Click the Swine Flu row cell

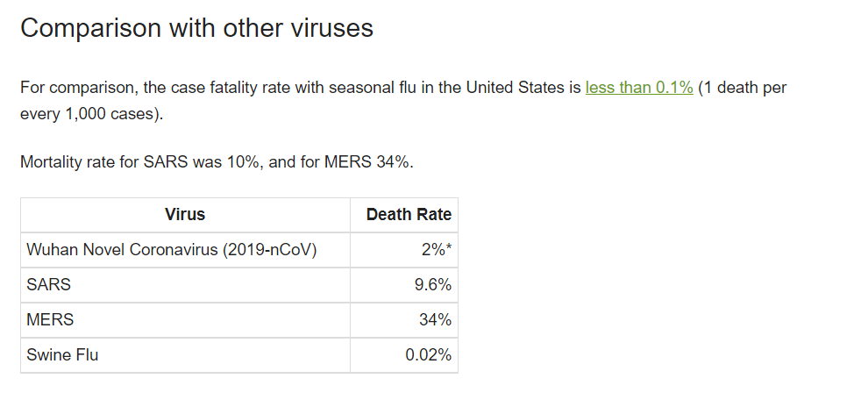click(186, 354)
